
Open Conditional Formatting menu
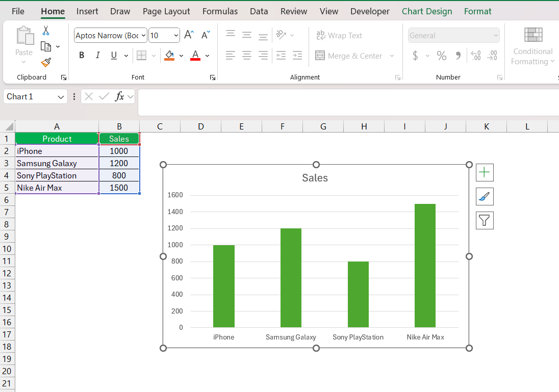pos(533,47)
